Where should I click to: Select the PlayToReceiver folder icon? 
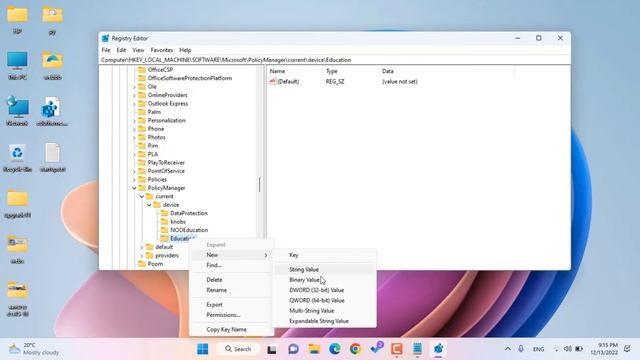coord(142,162)
